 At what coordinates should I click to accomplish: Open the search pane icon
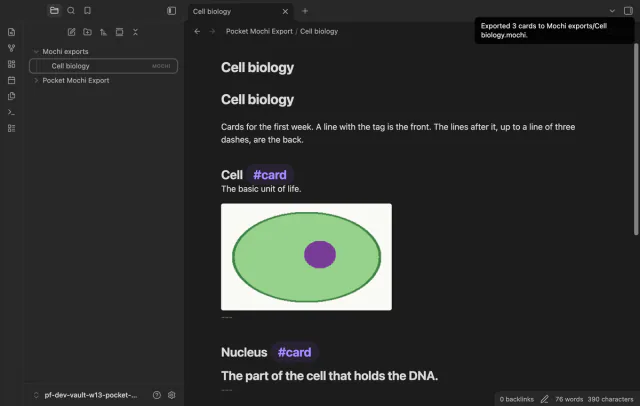click(x=71, y=11)
